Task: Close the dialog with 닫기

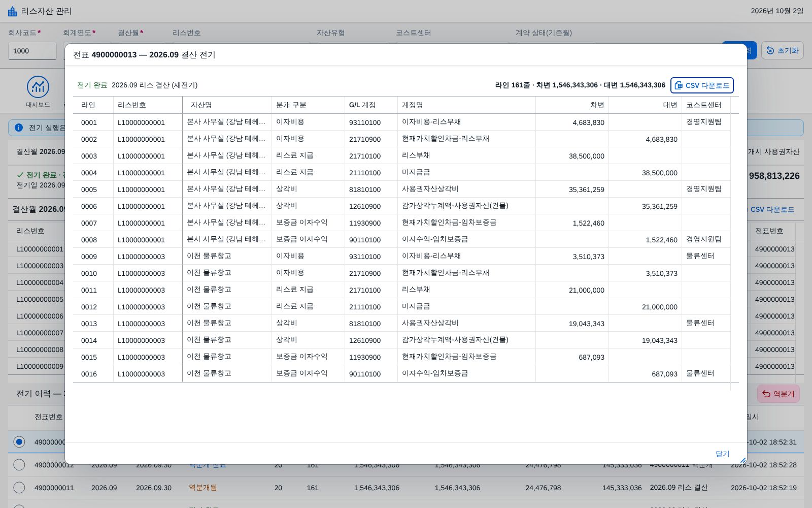Action: point(722,454)
